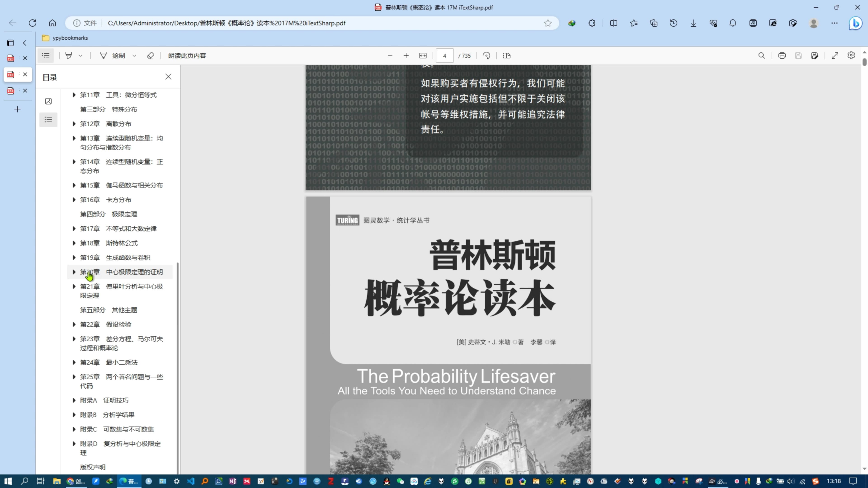Screen dimensions: 868x488
Task: Jump to 第五部分 其他主题
Action: point(108,310)
